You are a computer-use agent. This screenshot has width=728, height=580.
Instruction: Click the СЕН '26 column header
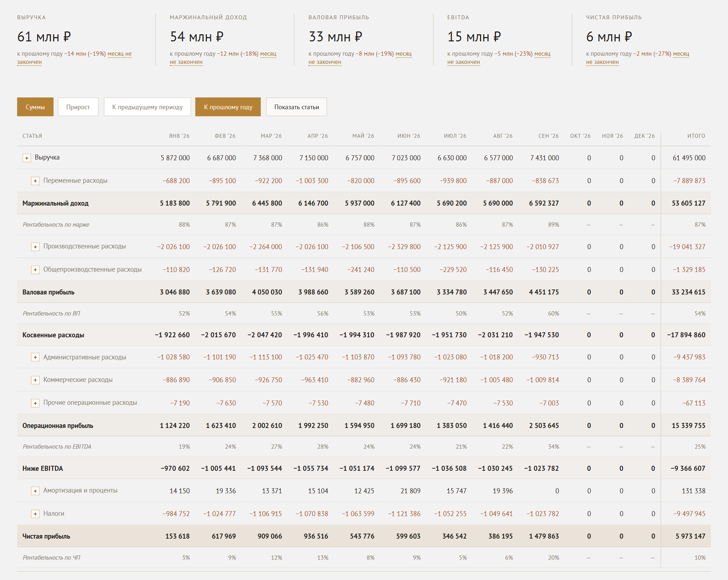click(548, 136)
